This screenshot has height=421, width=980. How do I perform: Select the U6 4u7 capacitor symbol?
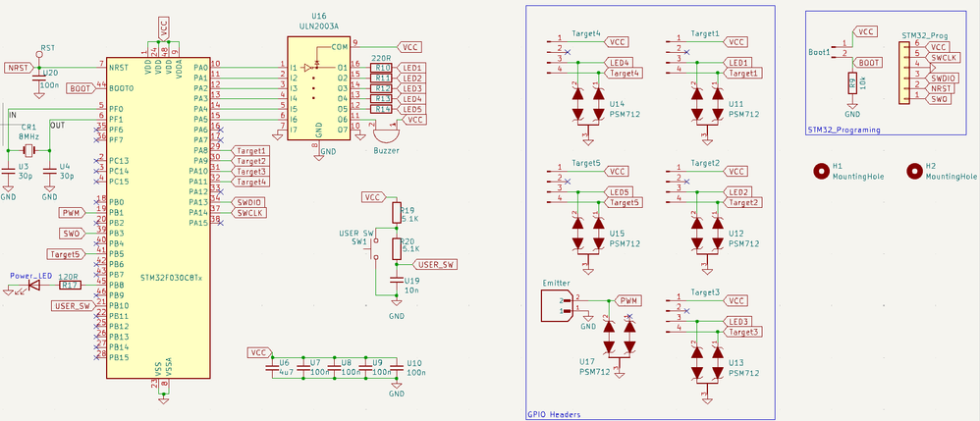click(x=271, y=367)
